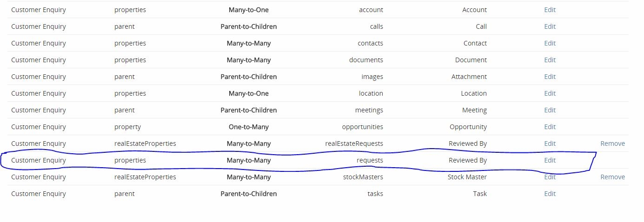Image resolution: width=644 pixels, height=222 pixels.
Task: Edit the meetings relationship row
Action: coord(550,110)
